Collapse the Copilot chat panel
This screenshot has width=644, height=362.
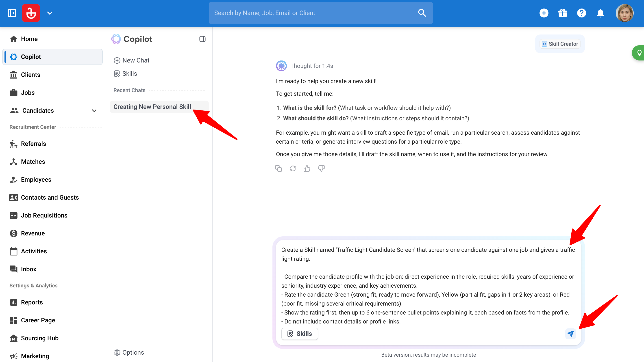pos(202,39)
